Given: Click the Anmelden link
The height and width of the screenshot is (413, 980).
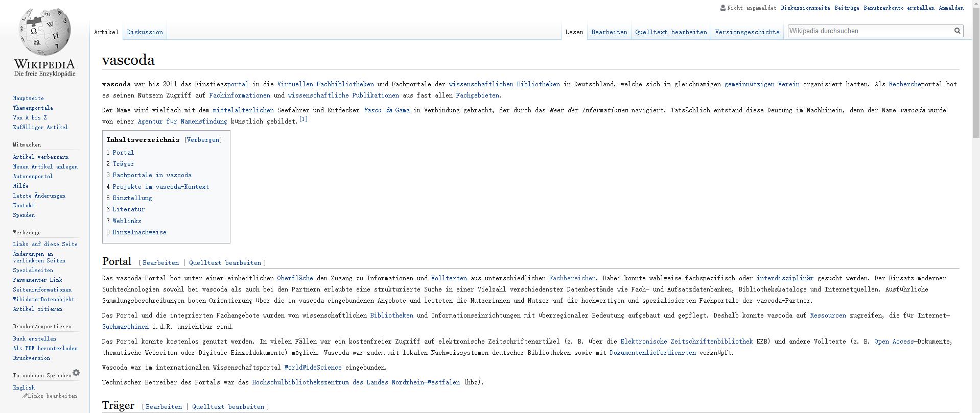Looking at the screenshot, I should pos(951,8).
